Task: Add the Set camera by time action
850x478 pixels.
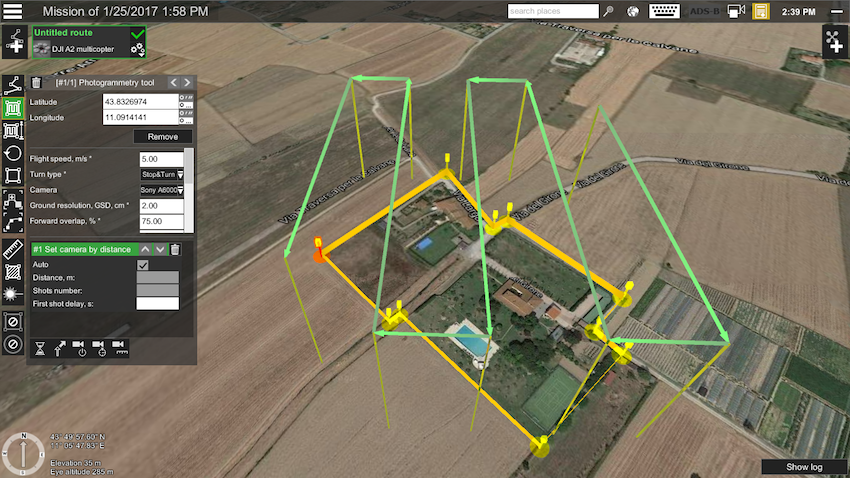Action: [x=99, y=348]
